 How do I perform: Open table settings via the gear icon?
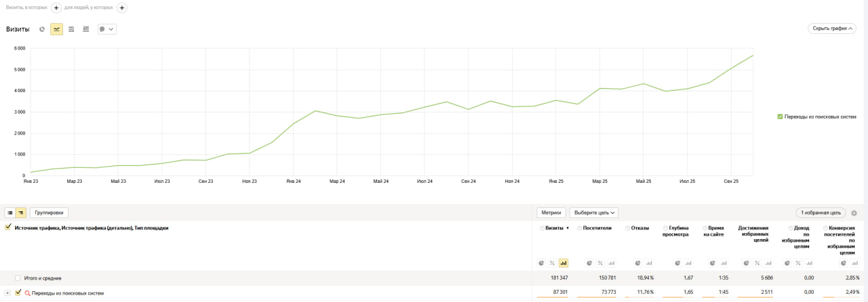tap(854, 213)
